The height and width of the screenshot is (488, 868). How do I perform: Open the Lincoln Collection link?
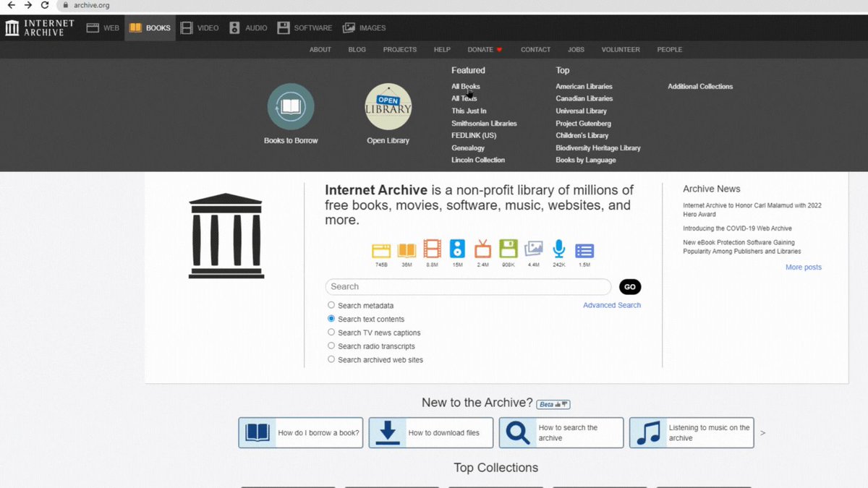tap(478, 160)
